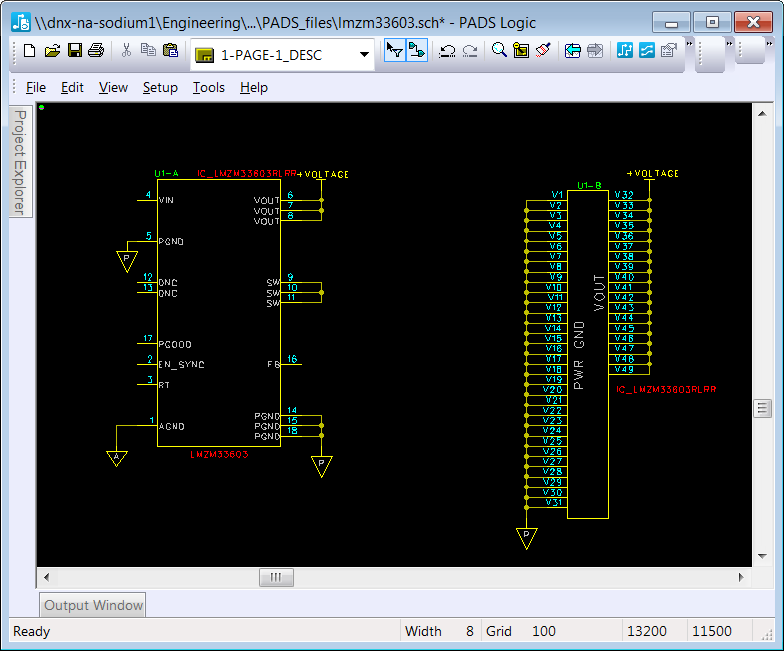Click vertical scrollbar up arrow
This screenshot has height=651, width=784.
tap(762, 114)
